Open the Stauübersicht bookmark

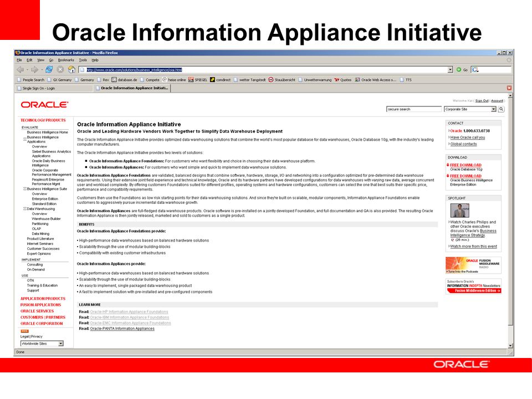click(282, 80)
